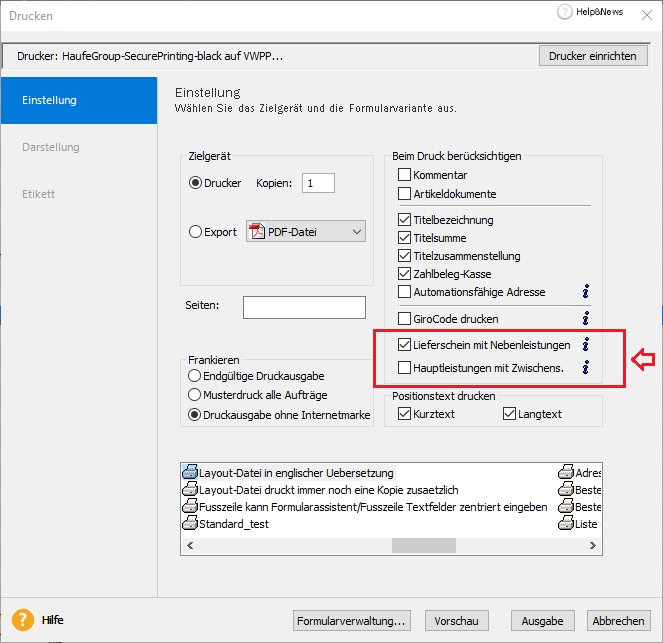Image resolution: width=663 pixels, height=643 pixels.
Task: Uncheck Lieferschein mit Nebenleistungen
Action: 404,345
